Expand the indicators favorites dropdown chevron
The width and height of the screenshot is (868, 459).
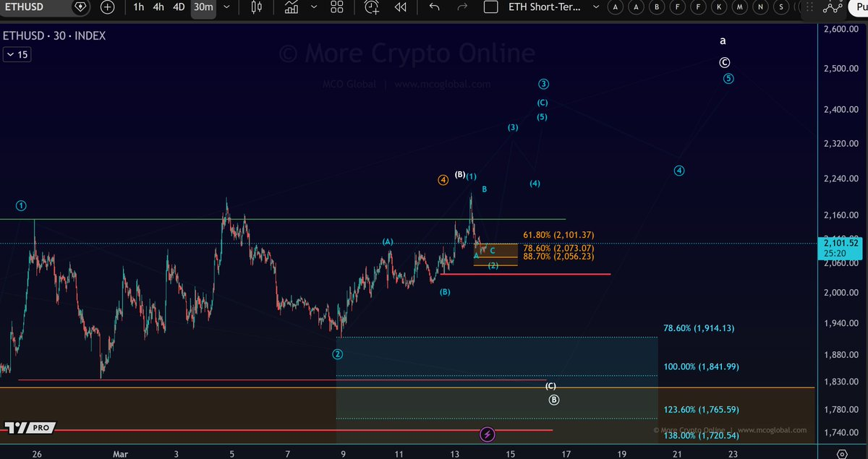pyautogui.click(x=313, y=7)
